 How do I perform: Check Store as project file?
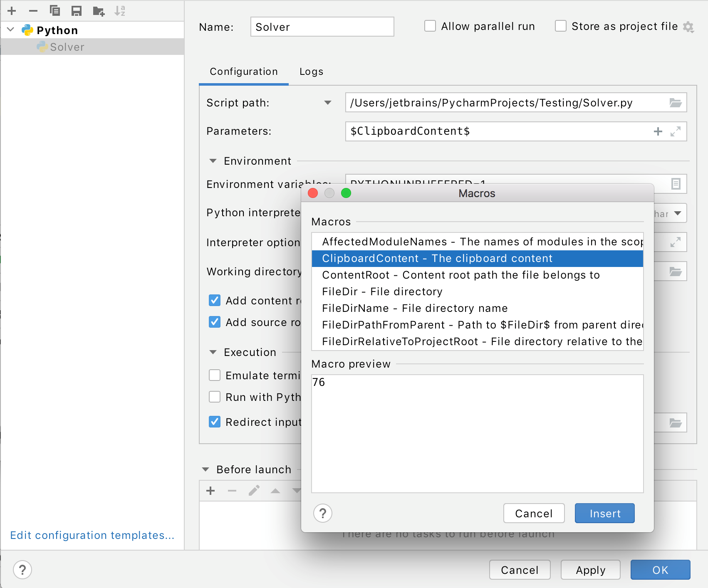coord(560,26)
